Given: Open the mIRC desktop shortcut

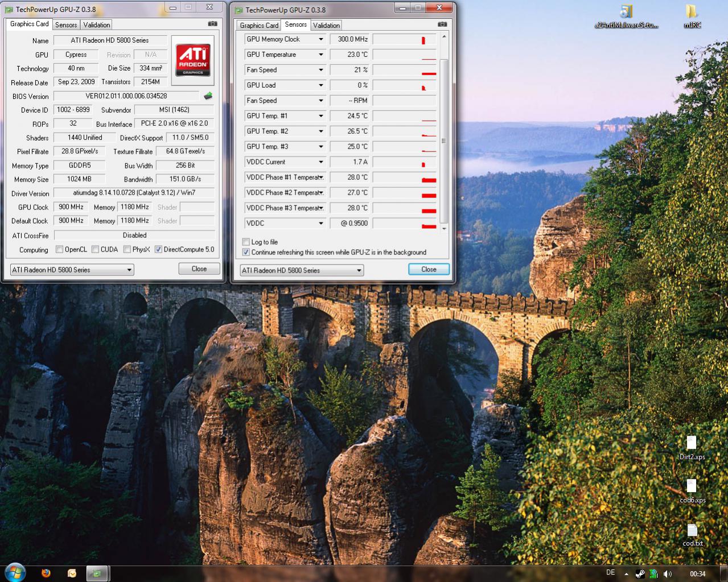Looking at the screenshot, I should coord(691,16).
